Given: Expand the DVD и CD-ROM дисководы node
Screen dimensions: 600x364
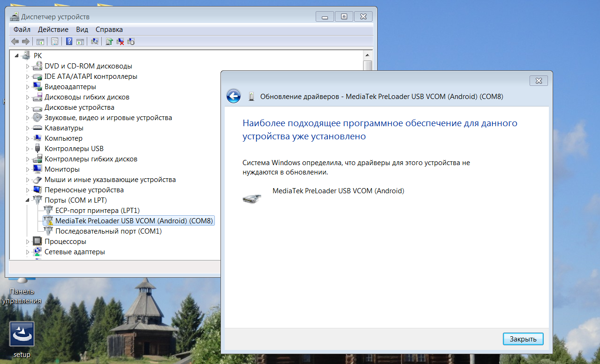Looking at the screenshot, I should point(28,66).
